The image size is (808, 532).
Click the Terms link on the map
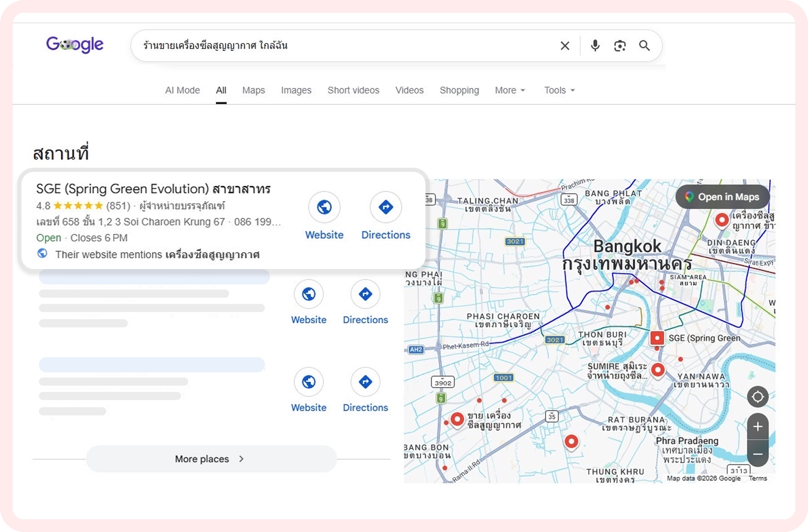point(758,478)
